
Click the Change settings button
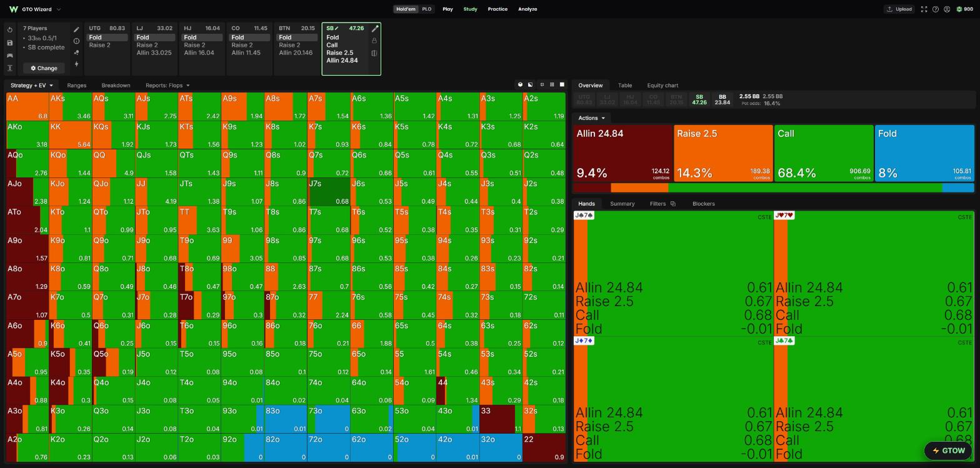[44, 68]
